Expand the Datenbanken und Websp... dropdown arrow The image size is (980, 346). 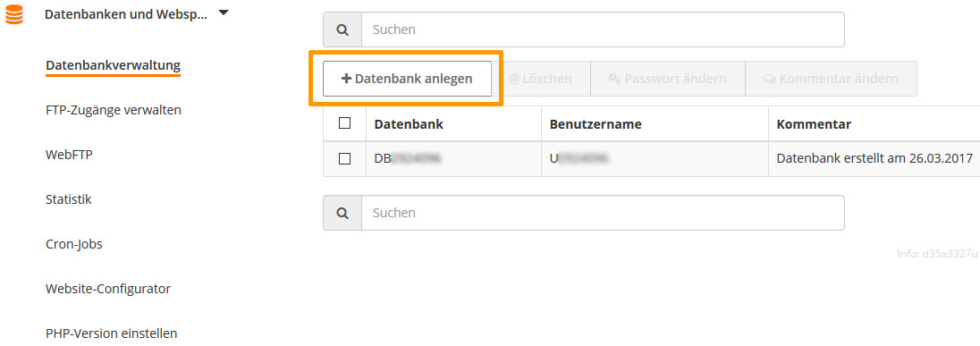click(x=224, y=13)
